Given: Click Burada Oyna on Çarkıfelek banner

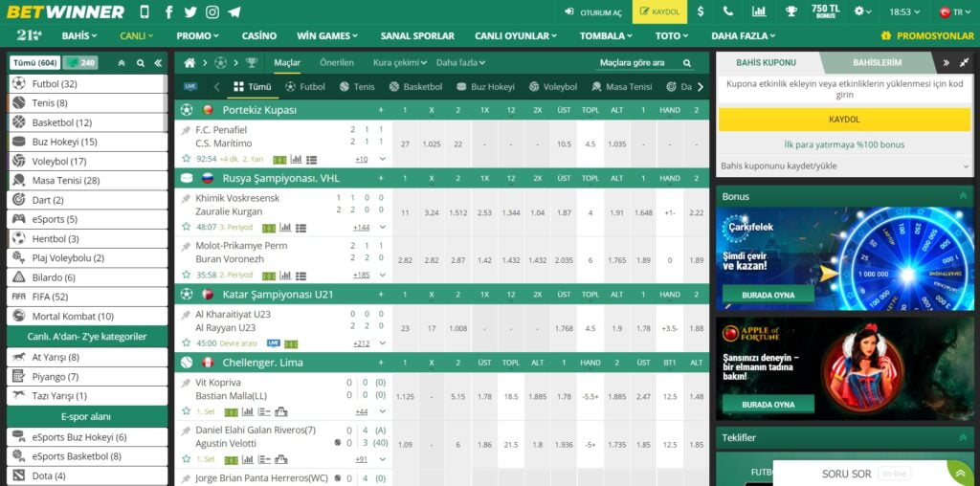Looking at the screenshot, I should coord(768,295).
